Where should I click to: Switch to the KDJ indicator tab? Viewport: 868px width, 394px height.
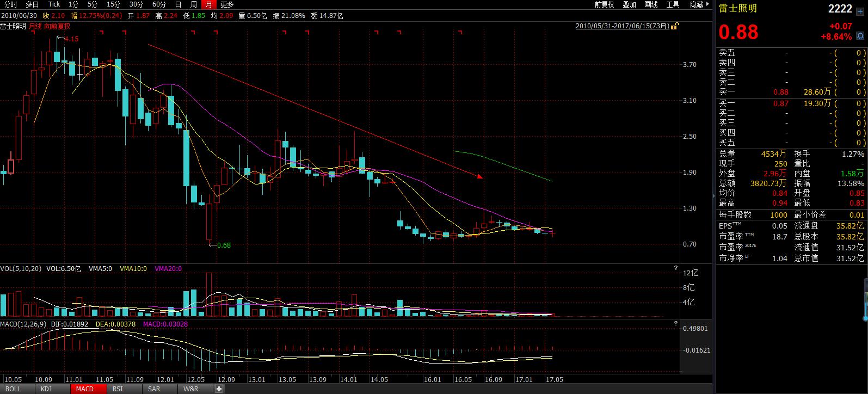(46, 389)
